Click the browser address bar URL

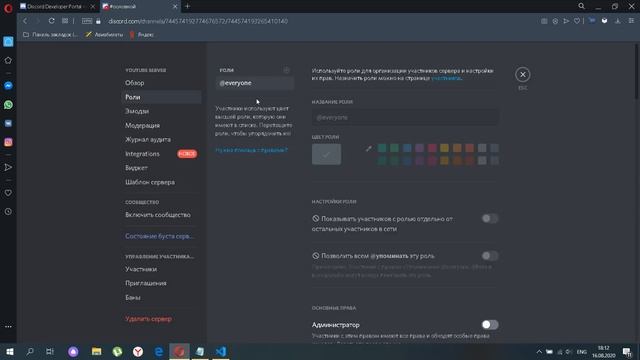(x=198, y=21)
